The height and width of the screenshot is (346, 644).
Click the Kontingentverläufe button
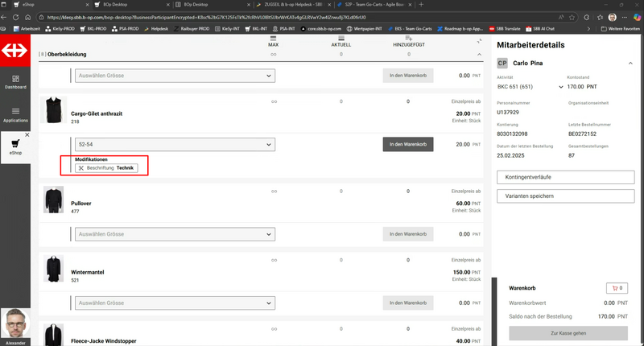566,175
